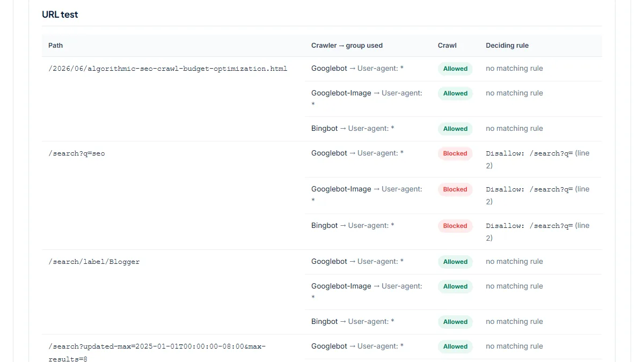644x362 pixels.
Task: Click 'no matching rule' for Bingbot /search/label/Blogger
Action: tap(514, 322)
